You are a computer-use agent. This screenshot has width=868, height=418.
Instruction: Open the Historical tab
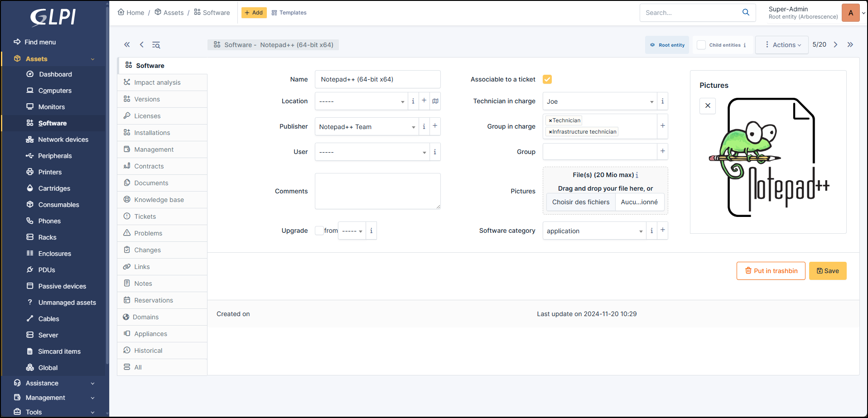pyautogui.click(x=162, y=351)
